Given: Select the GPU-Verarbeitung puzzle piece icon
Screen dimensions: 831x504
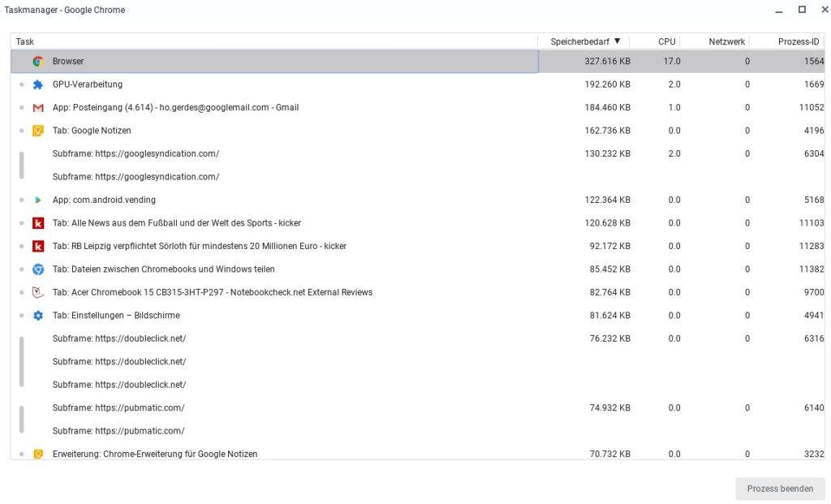Looking at the screenshot, I should tap(37, 84).
